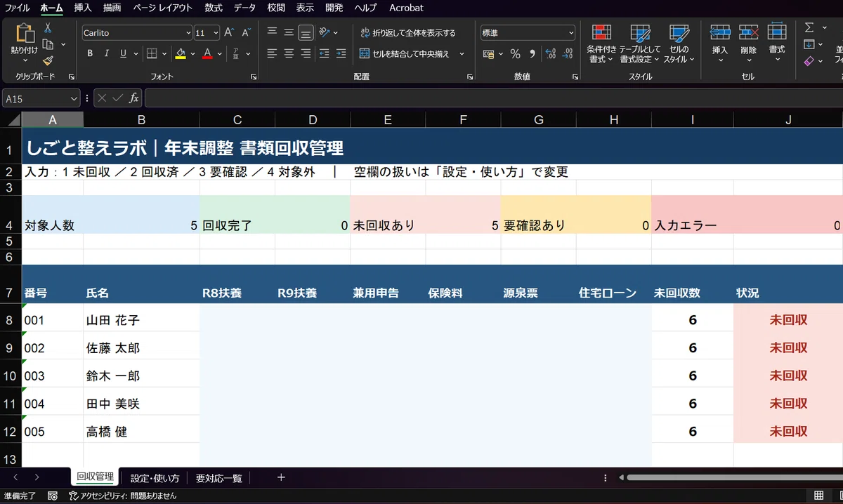This screenshot has width=843, height=504.
Task: Select the Format Painter brush icon
Action: [x=48, y=61]
